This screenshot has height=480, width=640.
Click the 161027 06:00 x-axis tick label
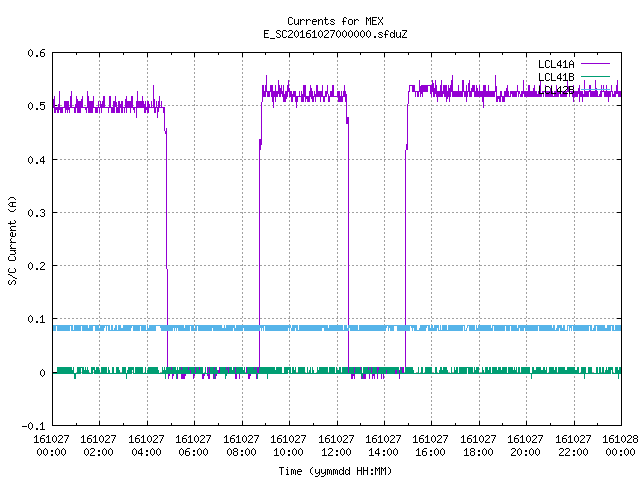[193, 446]
